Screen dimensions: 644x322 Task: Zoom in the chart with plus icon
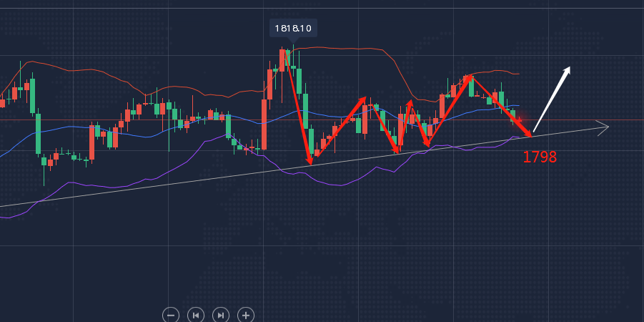coord(246,316)
